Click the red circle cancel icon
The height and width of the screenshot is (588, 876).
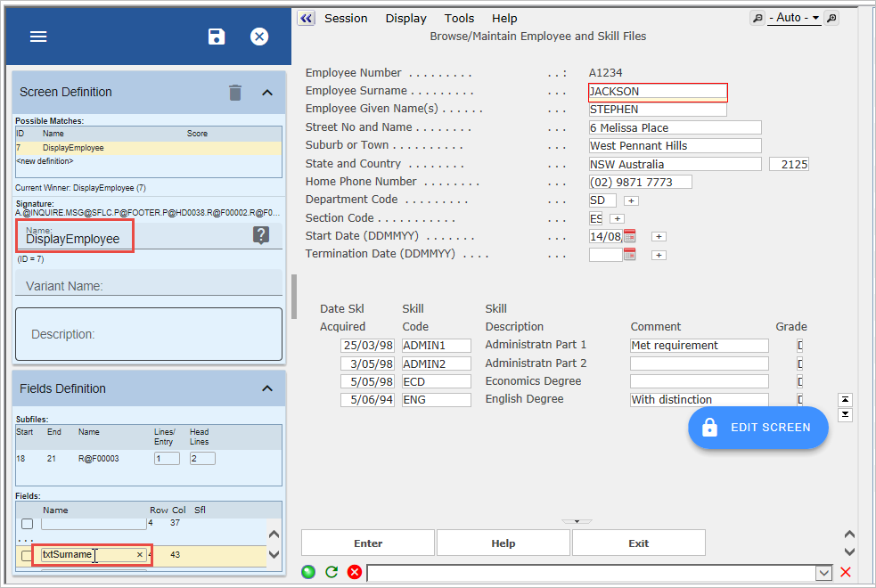point(355,572)
